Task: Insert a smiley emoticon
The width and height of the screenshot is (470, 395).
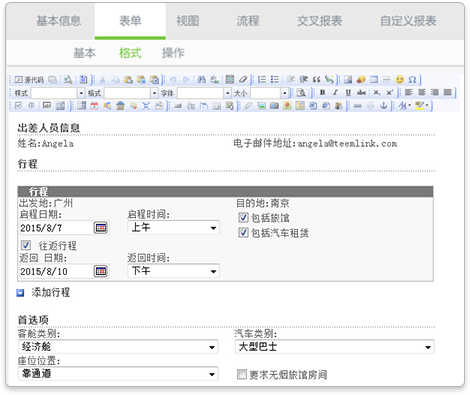Action: pos(400,80)
